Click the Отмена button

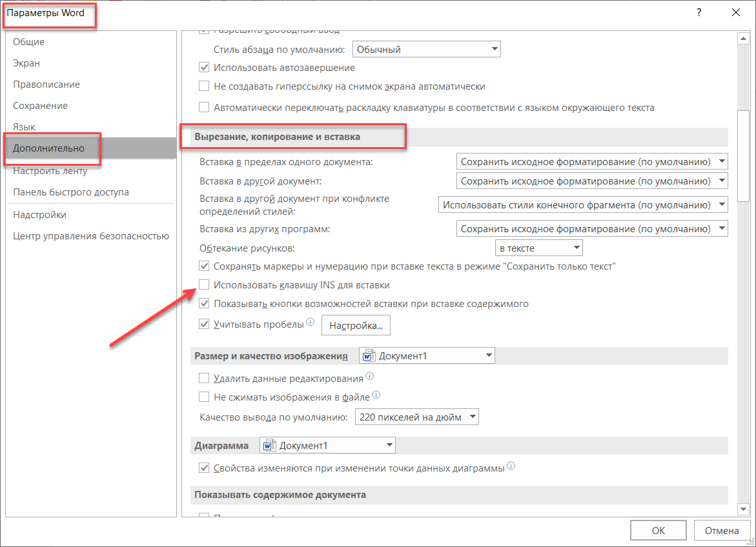coord(721,531)
